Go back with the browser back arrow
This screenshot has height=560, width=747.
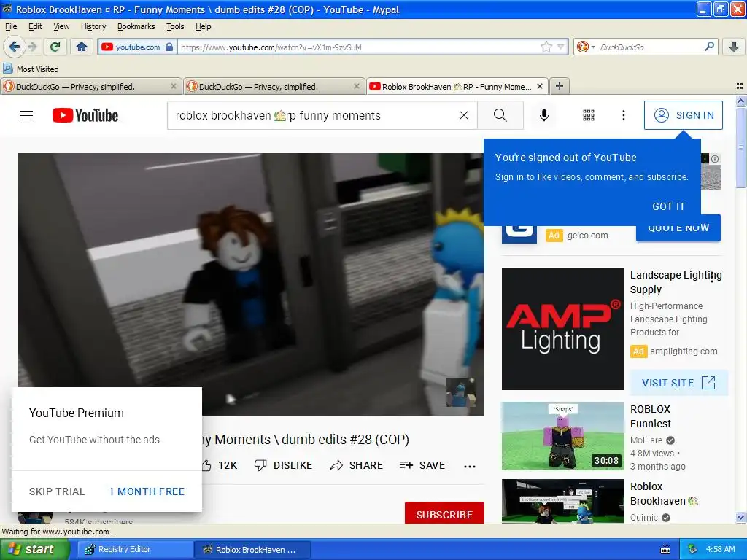pyautogui.click(x=14, y=47)
